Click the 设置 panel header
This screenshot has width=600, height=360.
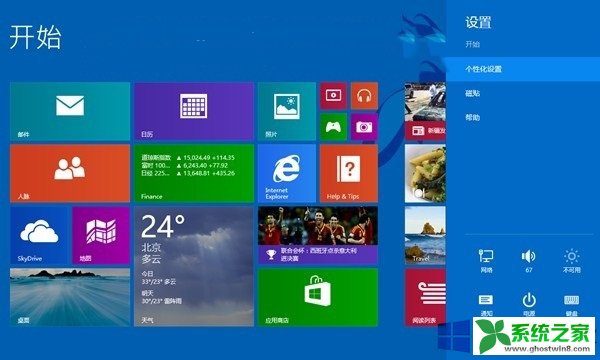click(x=478, y=22)
